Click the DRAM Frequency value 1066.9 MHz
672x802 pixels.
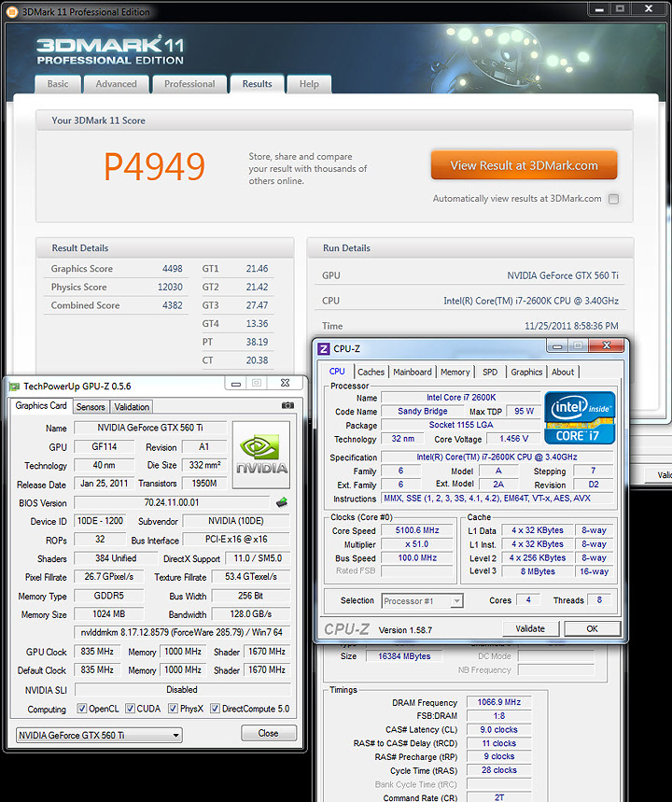499,702
